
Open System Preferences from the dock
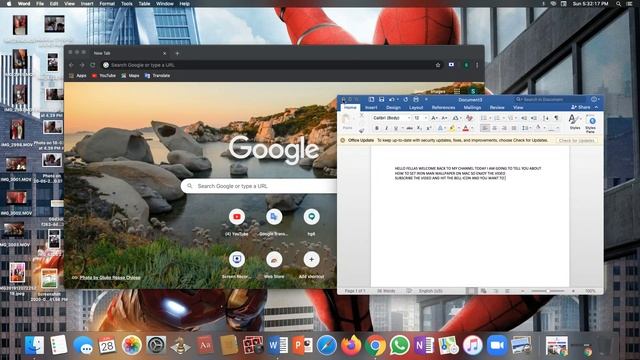tap(156, 345)
